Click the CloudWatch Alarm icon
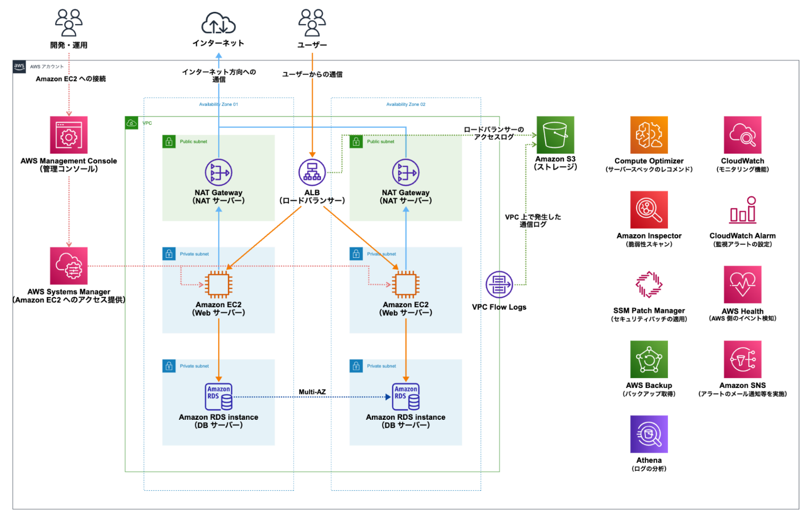Image resolution: width=812 pixels, height=522 pixels. pos(742,210)
